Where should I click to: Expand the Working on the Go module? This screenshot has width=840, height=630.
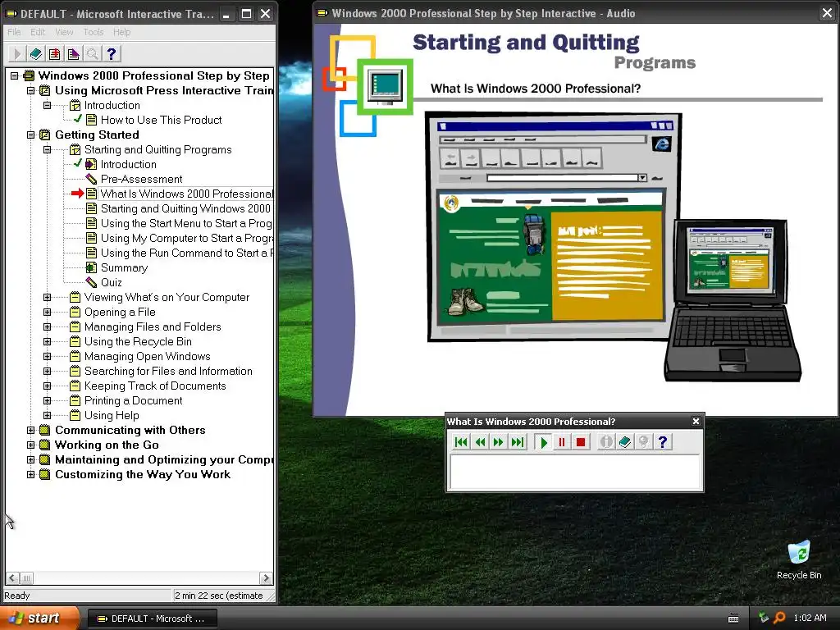coord(30,445)
